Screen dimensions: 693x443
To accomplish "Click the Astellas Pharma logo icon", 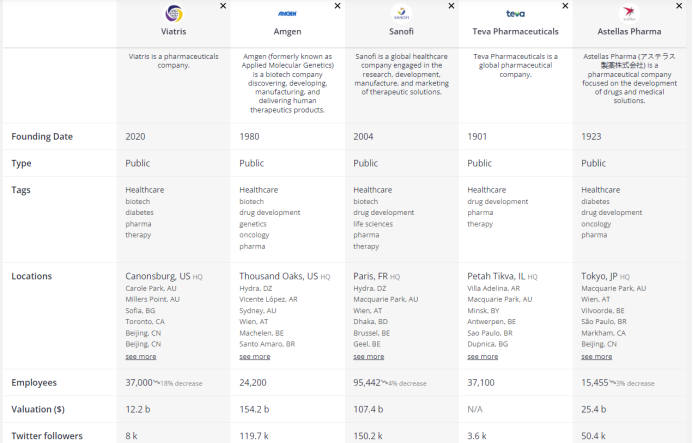I will coord(629,14).
